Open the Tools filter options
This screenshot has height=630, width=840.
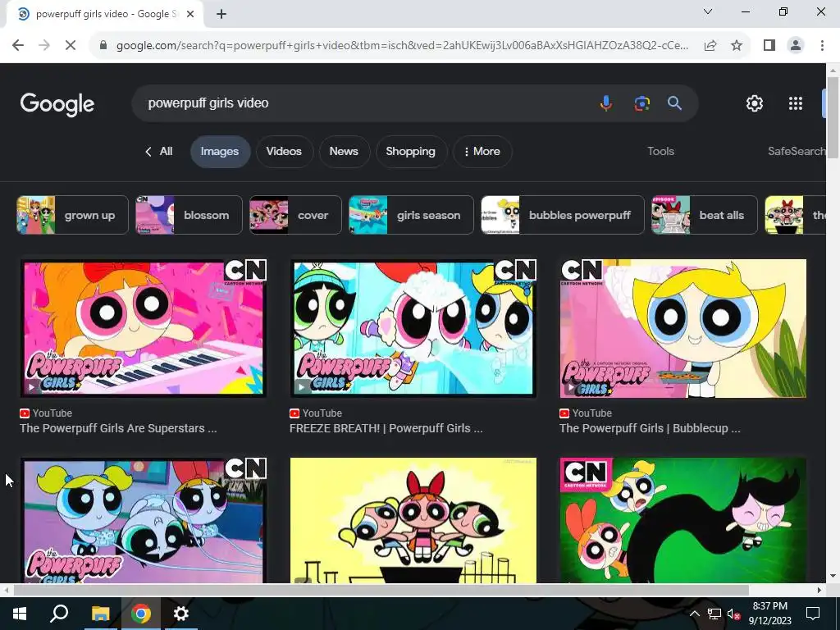pyautogui.click(x=660, y=152)
